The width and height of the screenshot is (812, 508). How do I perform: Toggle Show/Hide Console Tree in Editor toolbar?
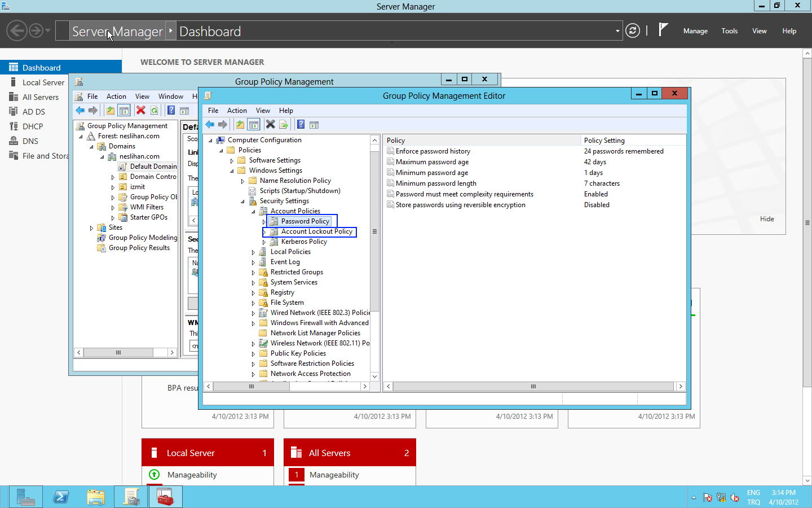point(254,125)
